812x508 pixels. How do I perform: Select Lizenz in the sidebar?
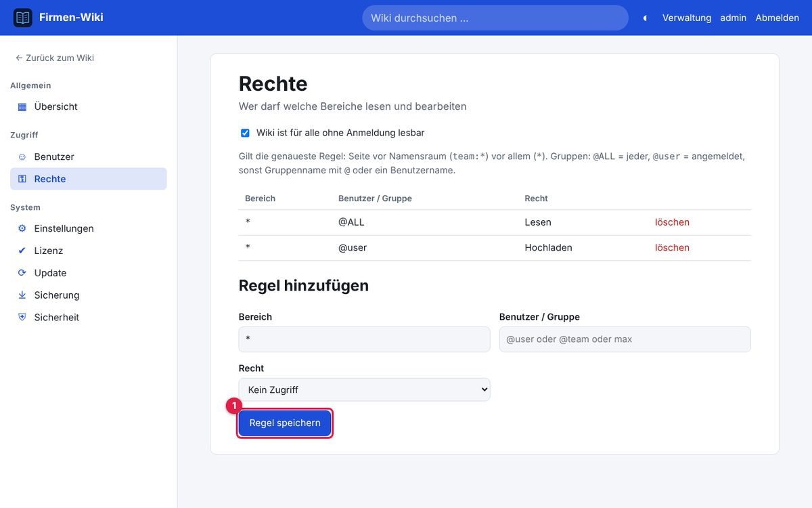tap(88, 251)
